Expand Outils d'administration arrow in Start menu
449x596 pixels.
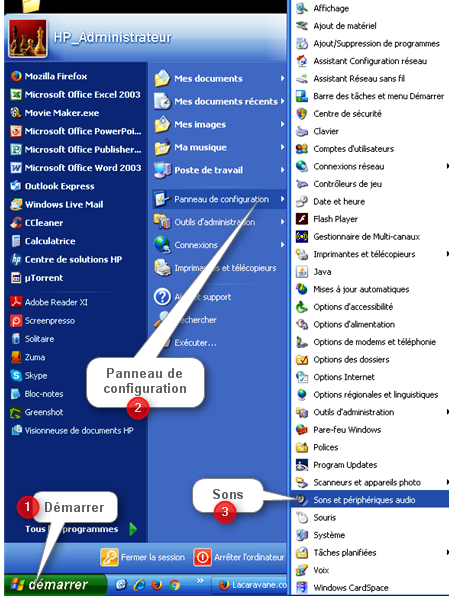click(282, 222)
